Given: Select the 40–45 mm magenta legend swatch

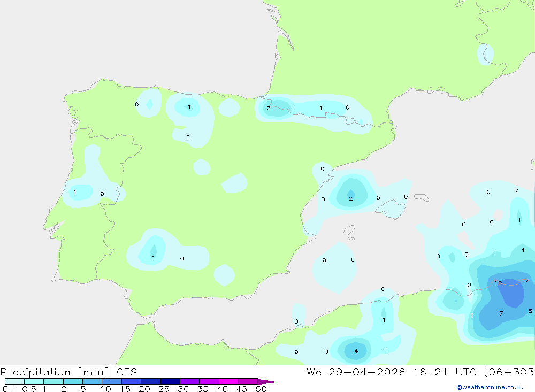Looking at the screenshot, I should point(228,381).
